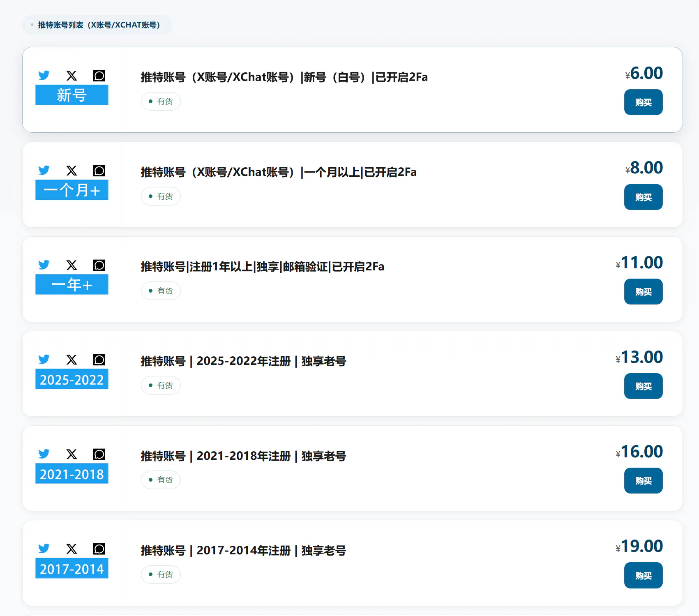
Task: Click the XChat bubble icon in the 新号 card
Action: click(99, 76)
